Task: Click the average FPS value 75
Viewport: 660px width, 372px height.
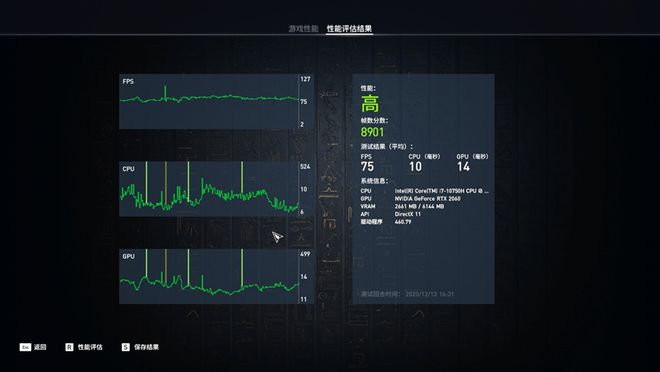Action: click(x=367, y=167)
